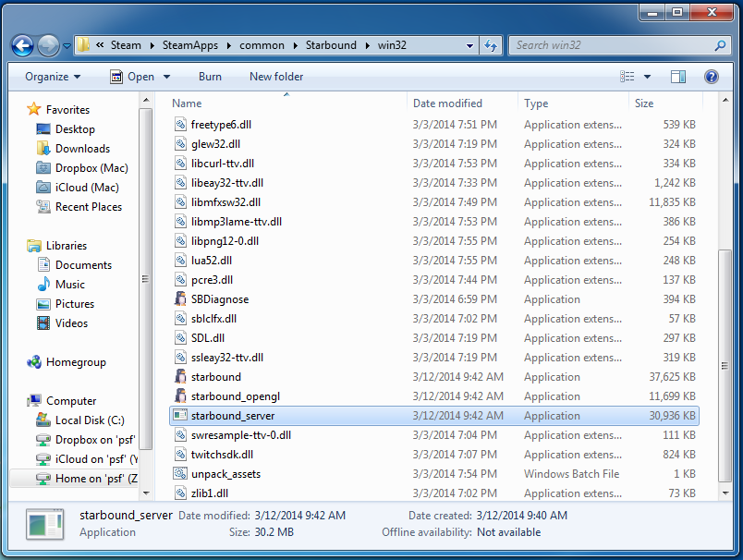Go back with the Back arrow button
Screen dimensions: 743x560
(22, 46)
